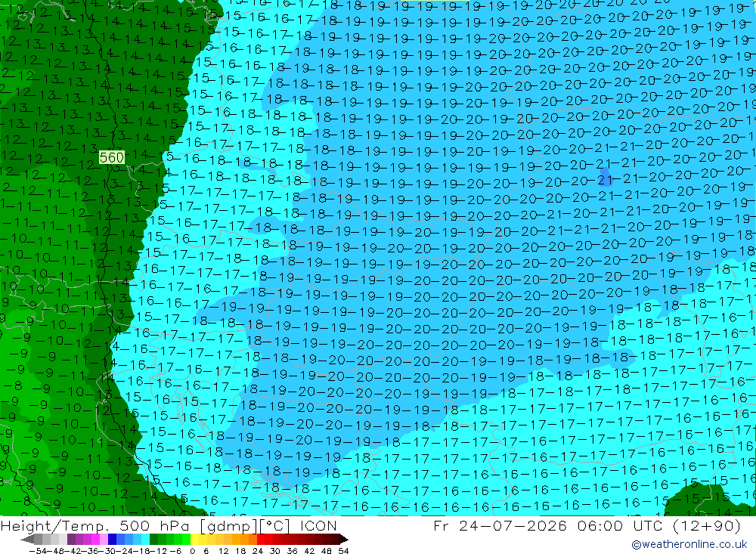Click the '54' label on the color scale
The width and height of the screenshot is (756, 554).
pyautogui.click(x=343, y=551)
